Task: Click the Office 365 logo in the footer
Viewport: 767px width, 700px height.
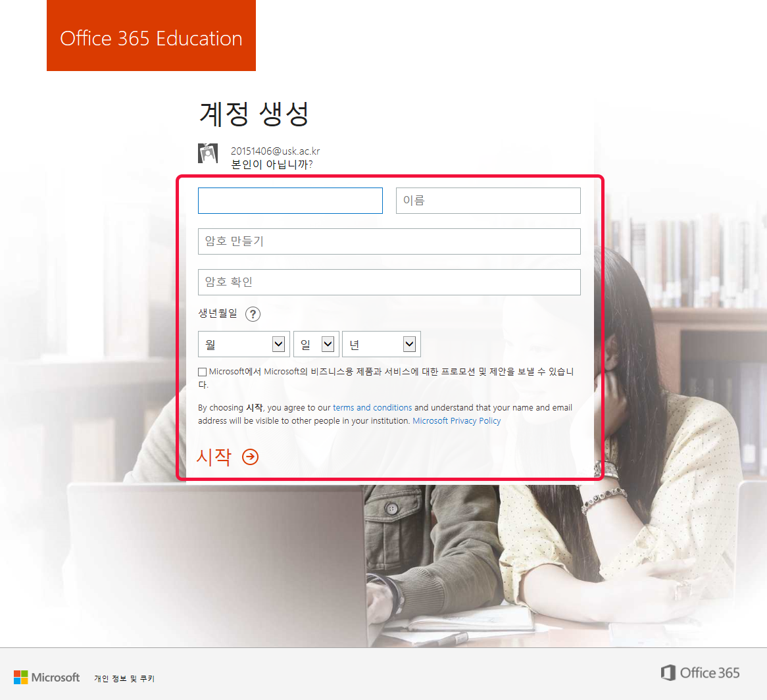Action: 700,672
